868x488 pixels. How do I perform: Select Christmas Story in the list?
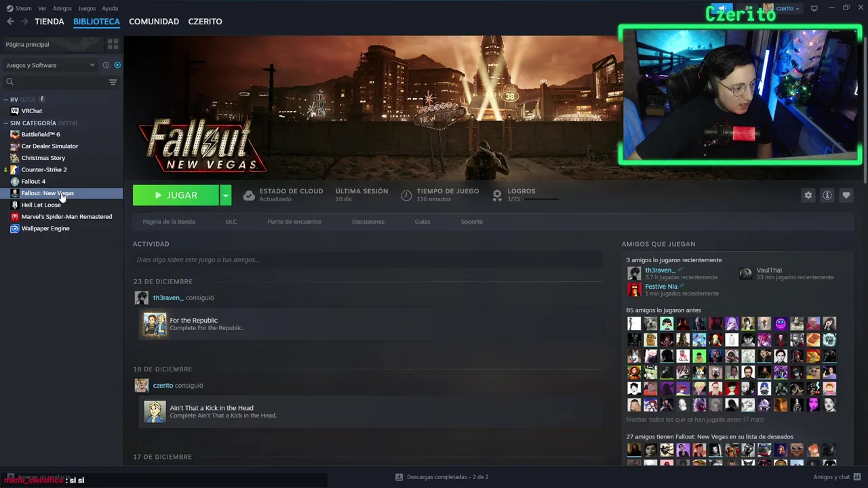(x=43, y=158)
